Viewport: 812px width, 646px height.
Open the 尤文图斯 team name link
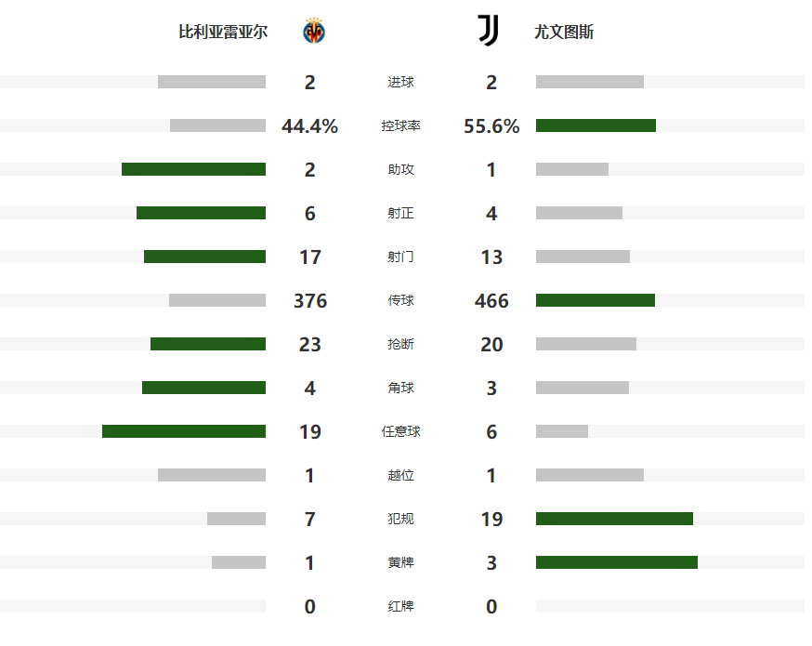tap(564, 33)
